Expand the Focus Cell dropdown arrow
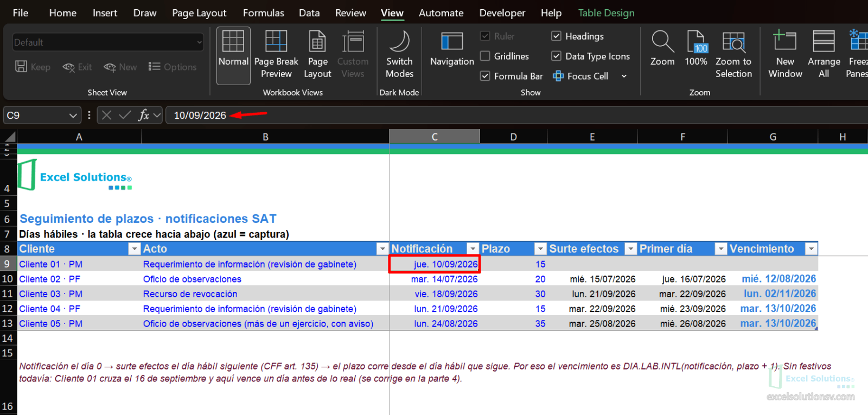 point(624,76)
